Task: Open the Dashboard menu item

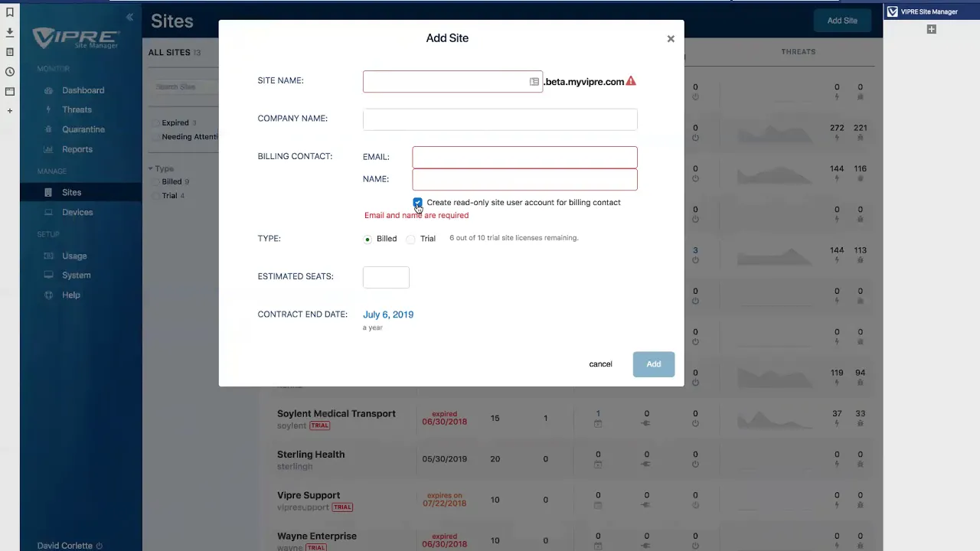Action: point(83,90)
